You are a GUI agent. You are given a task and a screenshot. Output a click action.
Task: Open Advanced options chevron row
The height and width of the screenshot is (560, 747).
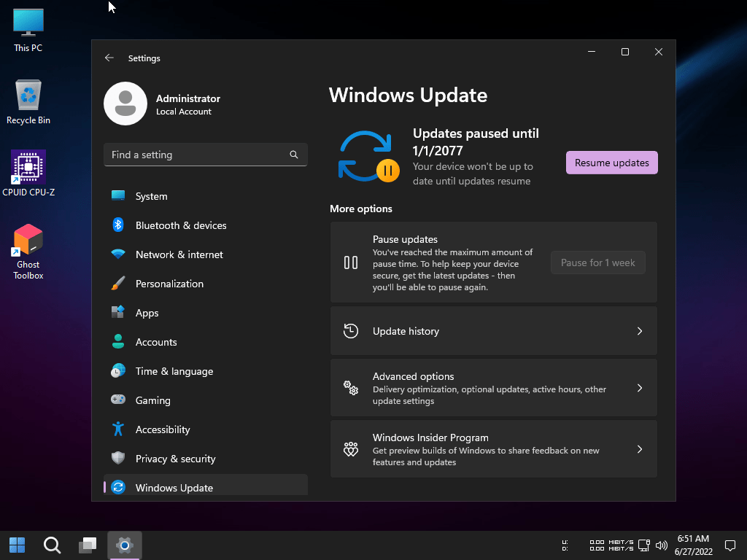pos(493,388)
